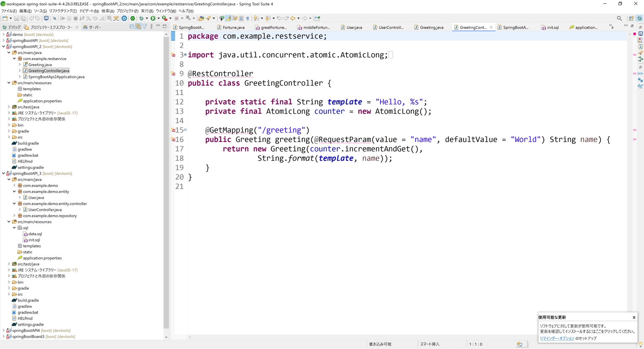Close the 使用可能な更新 notification popup

634,318
